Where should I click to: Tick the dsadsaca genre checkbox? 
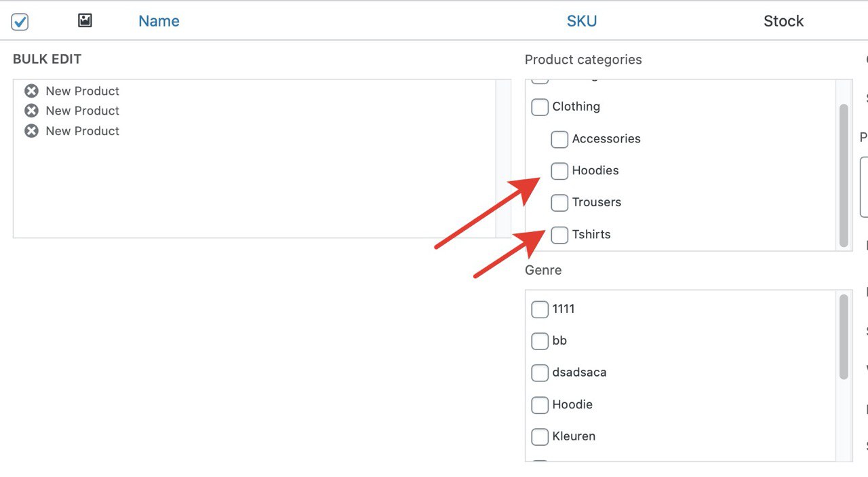tap(540, 373)
